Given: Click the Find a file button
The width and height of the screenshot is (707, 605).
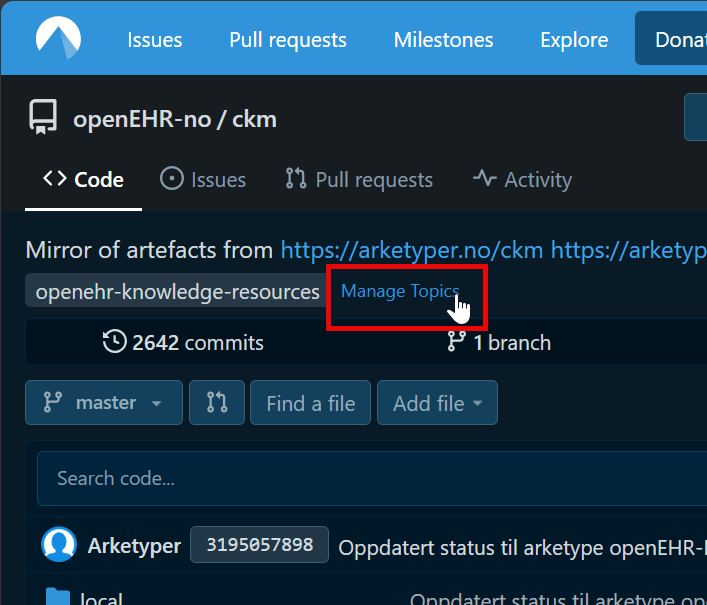Looking at the screenshot, I should pyautogui.click(x=310, y=403).
